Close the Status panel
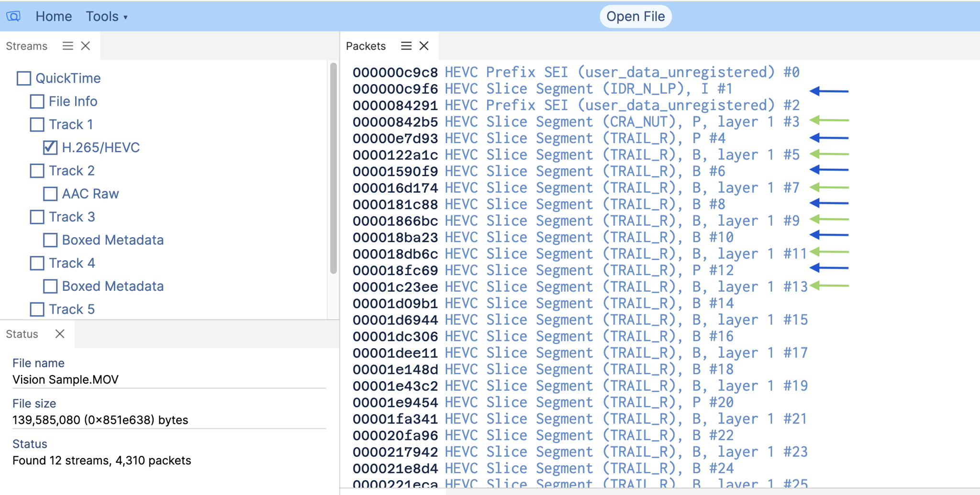The width and height of the screenshot is (980, 495). click(60, 334)
